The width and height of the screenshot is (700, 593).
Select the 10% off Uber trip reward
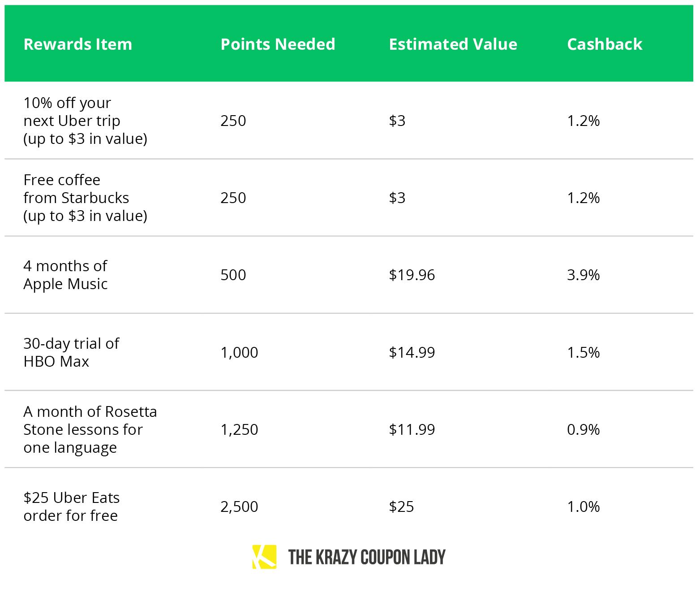pyautogui.click(x=85, y=121)
